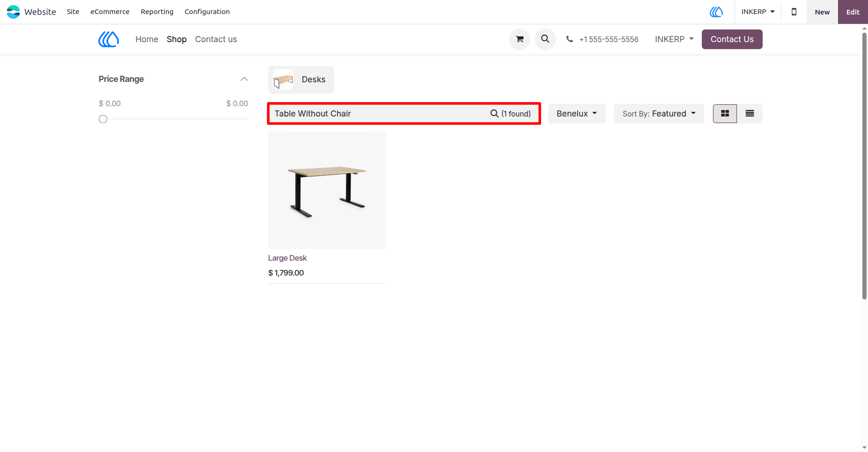The image size is (868, 452).
Task: Click the purple Contact Us button
Action: point(732,39)
